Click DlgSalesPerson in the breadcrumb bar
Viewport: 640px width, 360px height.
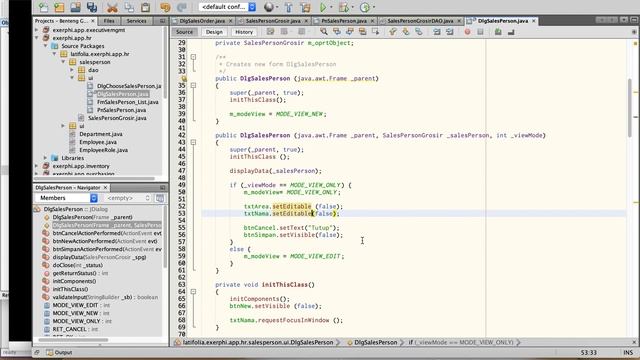pyautogui.click(x=376, y=342)
